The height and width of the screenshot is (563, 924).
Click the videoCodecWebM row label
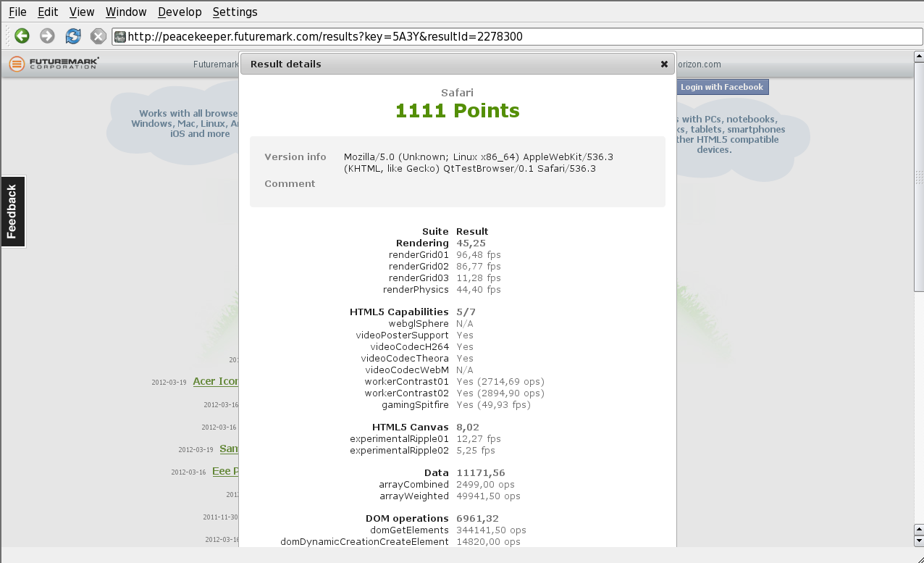[407, 370]
